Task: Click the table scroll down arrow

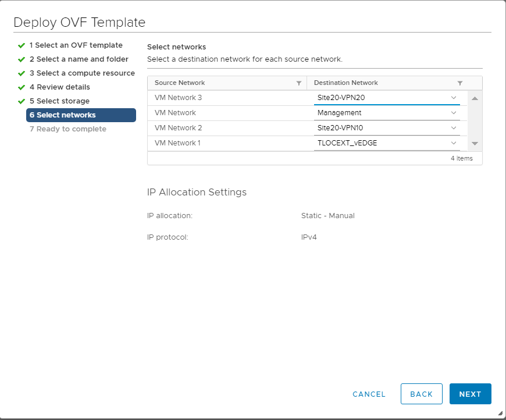Action: pos(475,143)
